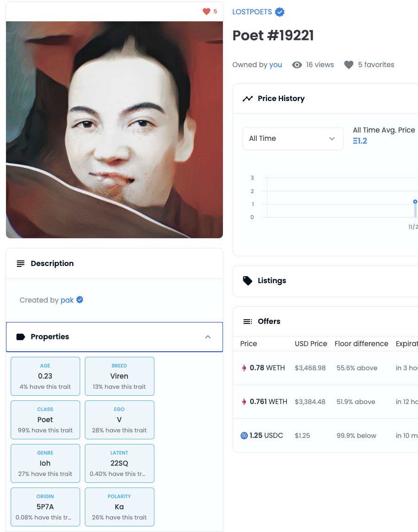Click the 99.9% below floor difference
Image resolution: width=418 pixels, height=532 pixels.
pyautogui.click(x=356, y=436)
